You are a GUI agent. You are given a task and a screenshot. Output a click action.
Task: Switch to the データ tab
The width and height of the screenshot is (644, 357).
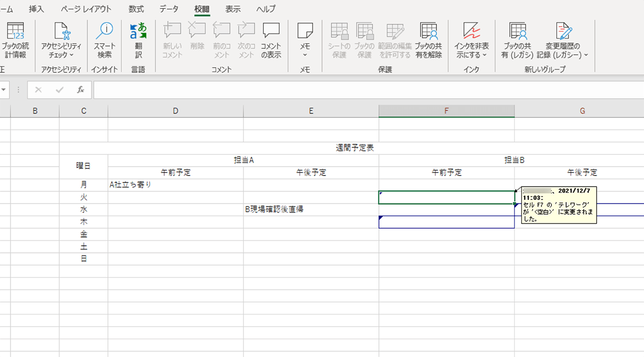coord(169,9)
